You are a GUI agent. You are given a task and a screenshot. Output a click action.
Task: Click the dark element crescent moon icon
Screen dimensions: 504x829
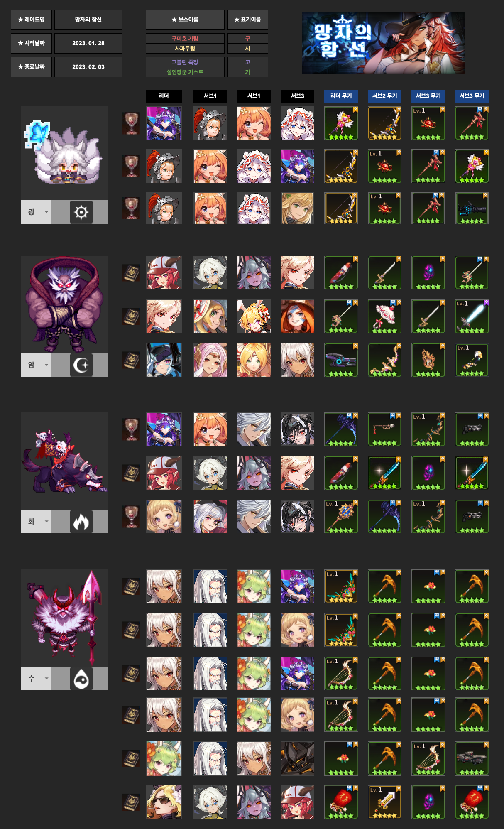(x=81, y=365)
